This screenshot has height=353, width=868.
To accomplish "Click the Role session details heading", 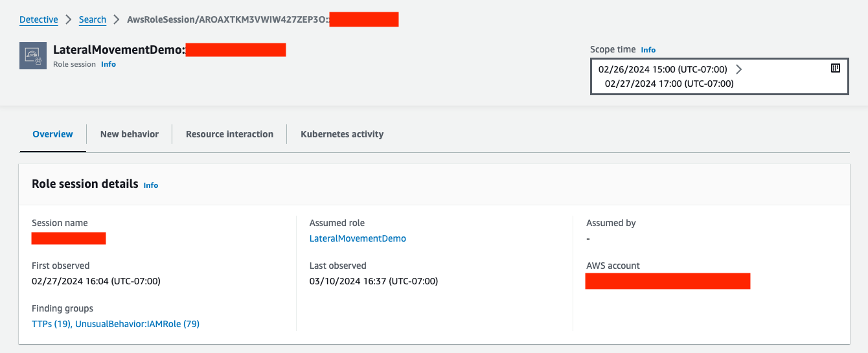I will (x=85, y=184).
